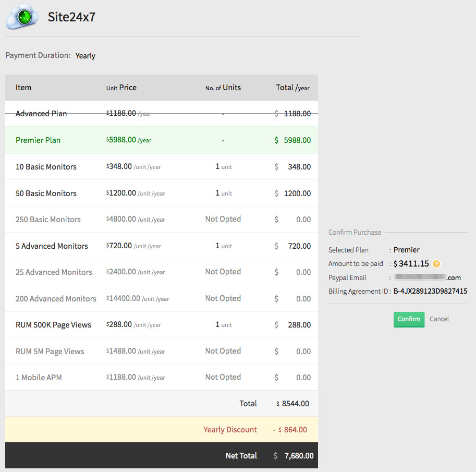This screenshot has height=472, width=476.
Task: Click the Yearly Discount label
Action: tap(230, 430)
